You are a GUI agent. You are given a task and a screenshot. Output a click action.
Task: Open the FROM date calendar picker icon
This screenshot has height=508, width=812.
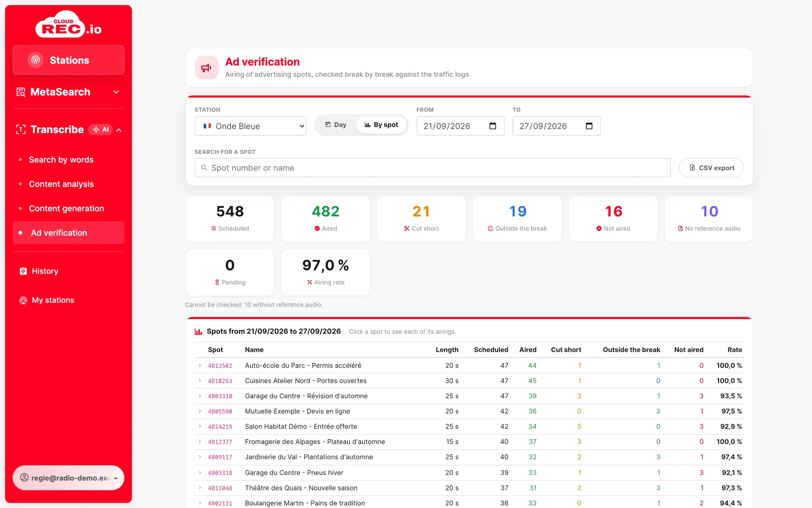(493, 126)
